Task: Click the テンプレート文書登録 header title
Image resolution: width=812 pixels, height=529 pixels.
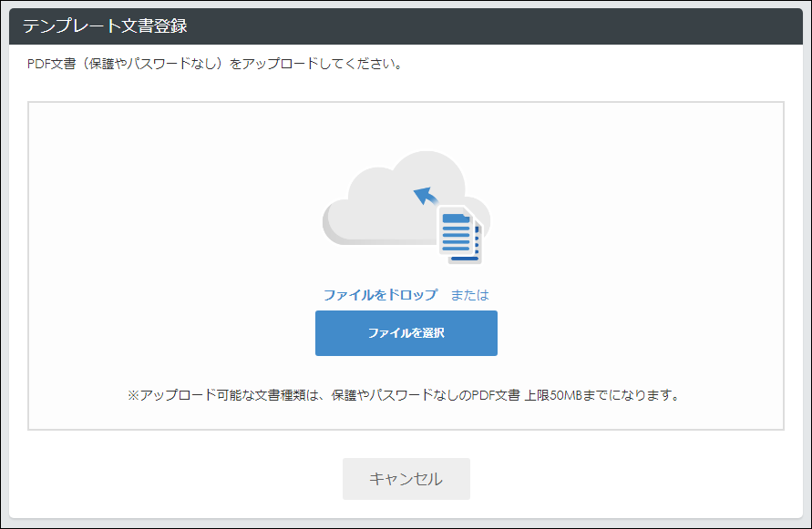Action: [x=105, y=25]
